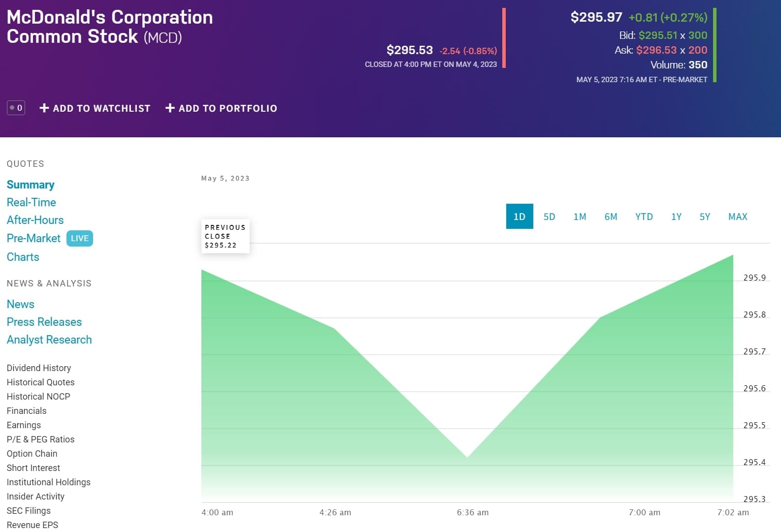Click the LIVE badge next to Pre-Market
The image size is (781, 532).
click(79, 239)
